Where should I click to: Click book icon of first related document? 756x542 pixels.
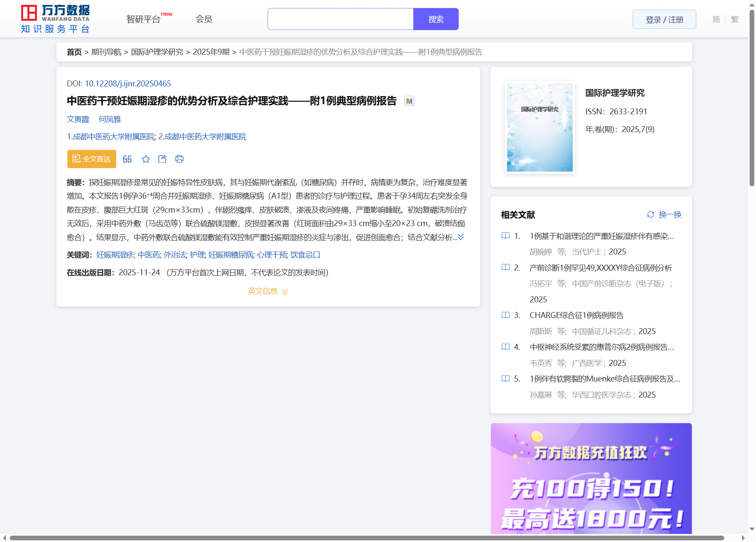point(505,236)
